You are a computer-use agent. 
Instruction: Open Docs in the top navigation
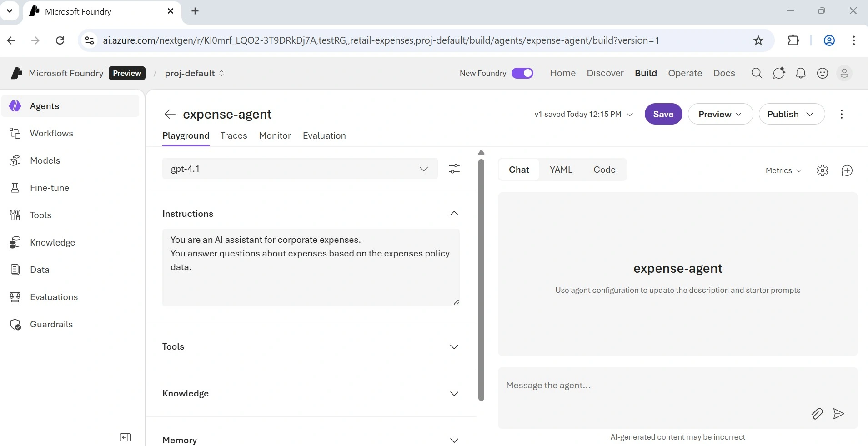[724, 73]
